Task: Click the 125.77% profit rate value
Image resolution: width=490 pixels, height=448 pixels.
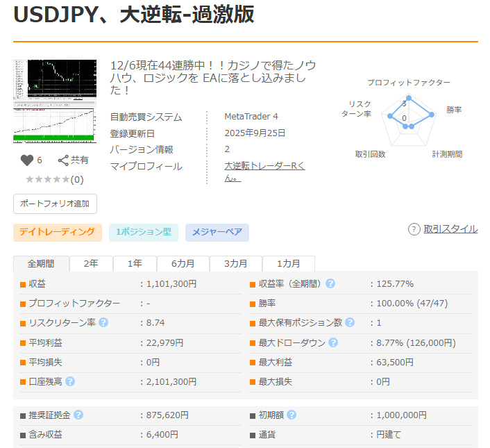Action: point(395,284)
